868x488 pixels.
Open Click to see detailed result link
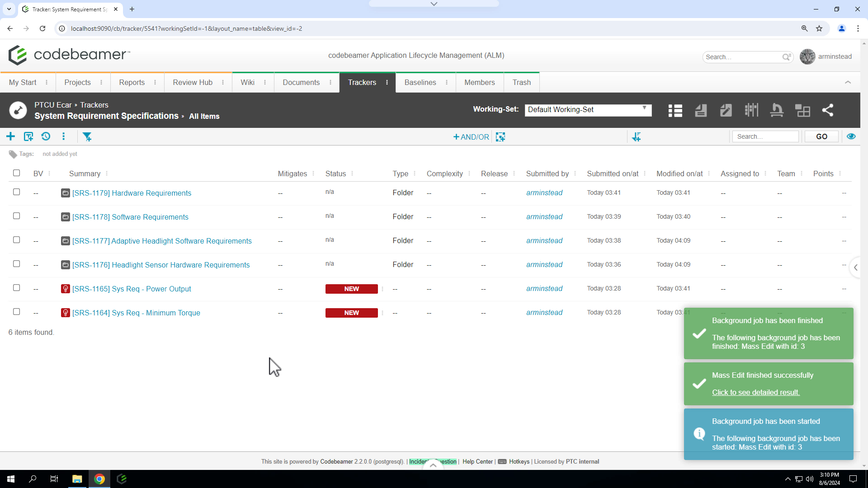point(756,393)
